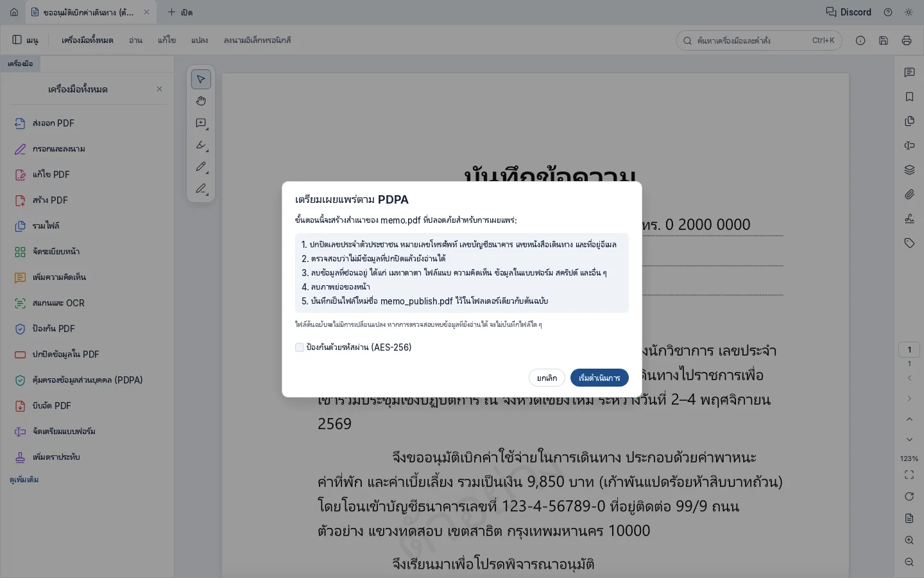The image size is (924, 578).
Task: Rotate the page with the rotate icon
Action: 909,496
